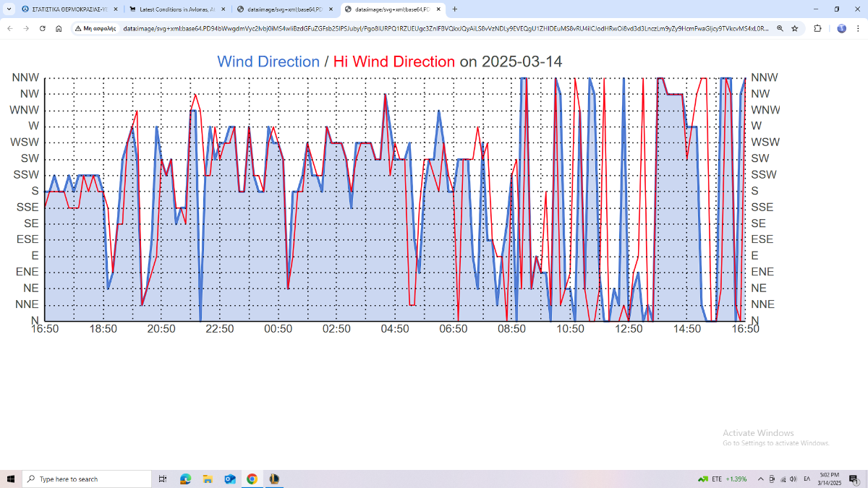
Task: Open the Windows notification center icon
Action: (x=854, y=479)
